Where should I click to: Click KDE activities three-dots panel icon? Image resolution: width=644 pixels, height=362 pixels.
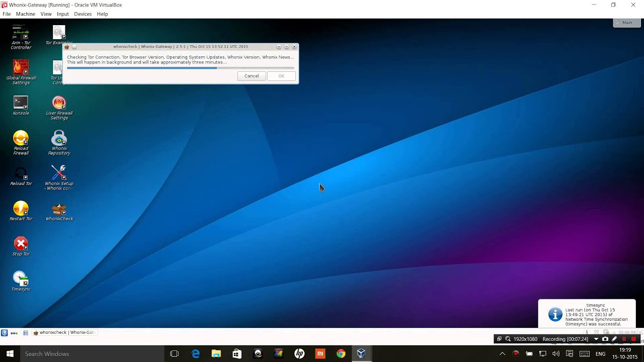click(x=14, y=332)
